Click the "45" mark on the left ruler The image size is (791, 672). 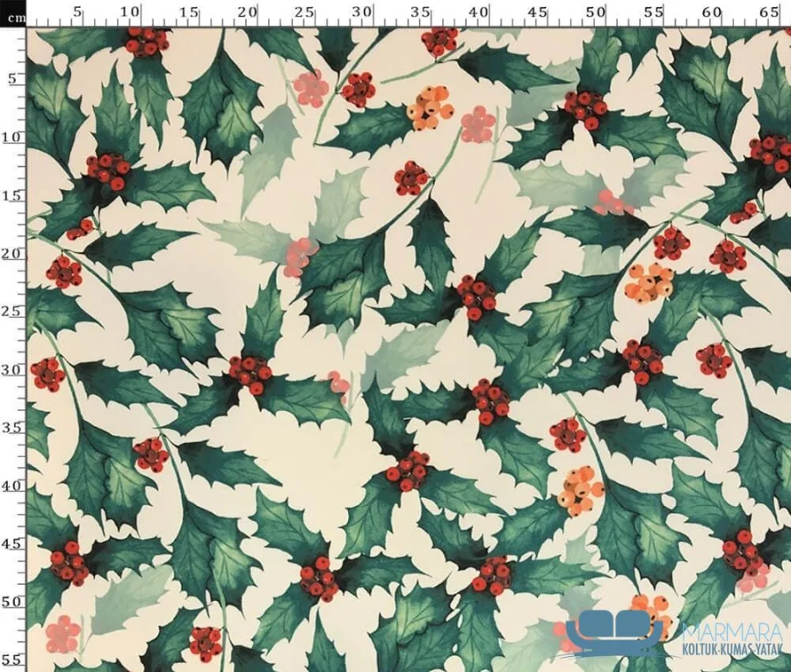point(12,544)
